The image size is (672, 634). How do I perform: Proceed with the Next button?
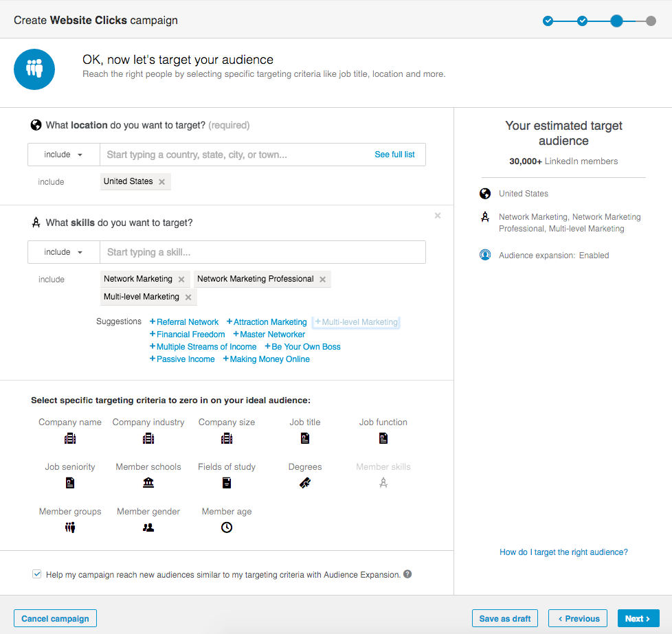click(638, 619)
